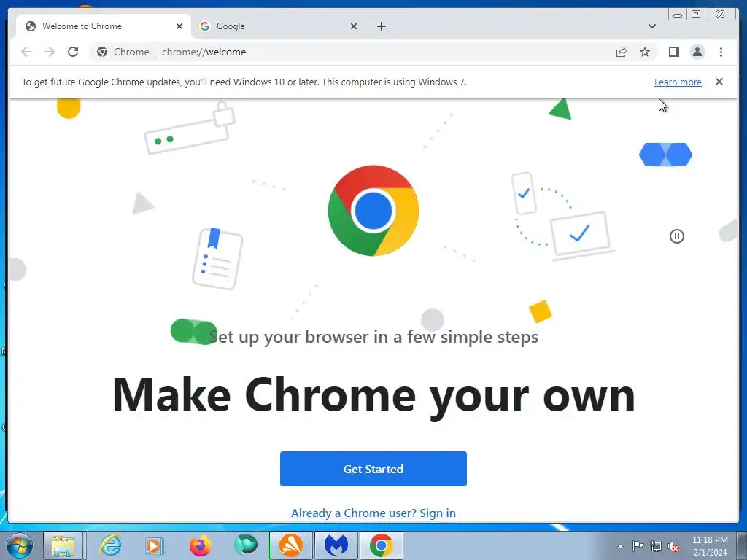Switch to the Welcome to Chrome tab

pyautogui.click(x=104, y=26)
